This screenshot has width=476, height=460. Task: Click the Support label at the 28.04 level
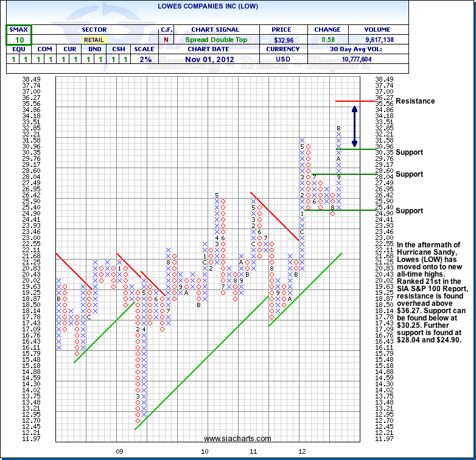409,174
